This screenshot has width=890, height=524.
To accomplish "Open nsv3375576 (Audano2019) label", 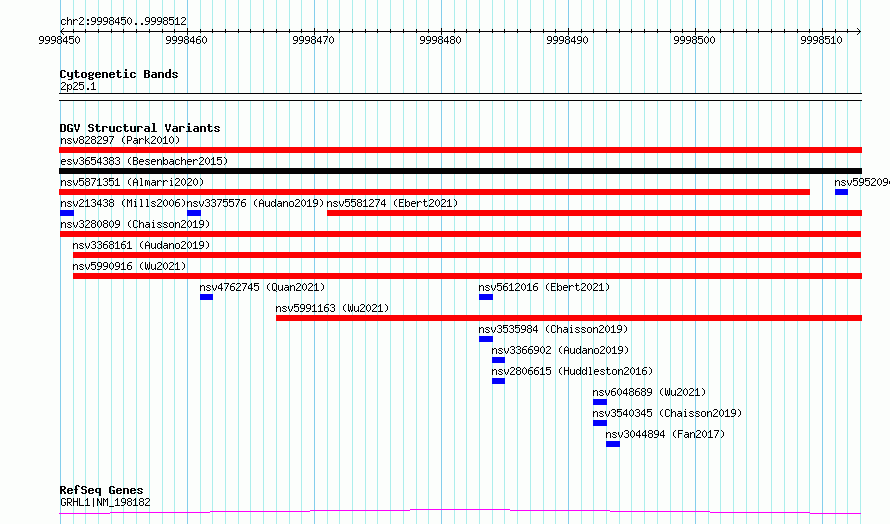I will tap(255, 203).
